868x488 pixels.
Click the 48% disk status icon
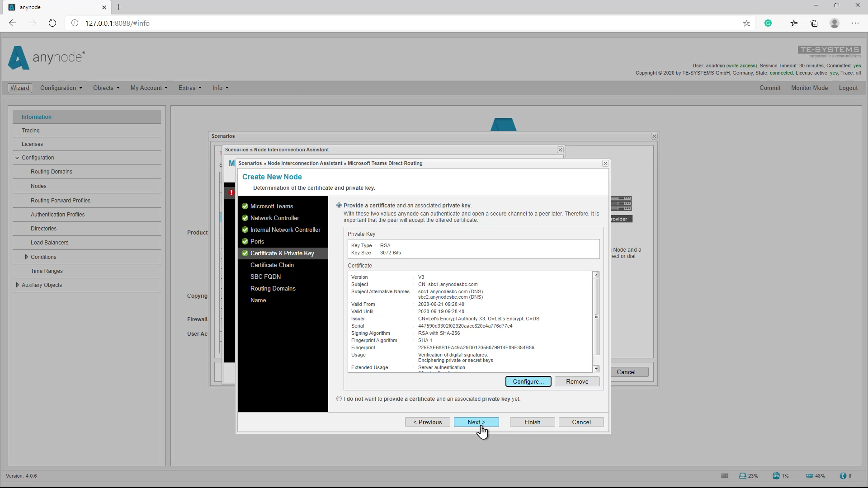click(810, 476)
